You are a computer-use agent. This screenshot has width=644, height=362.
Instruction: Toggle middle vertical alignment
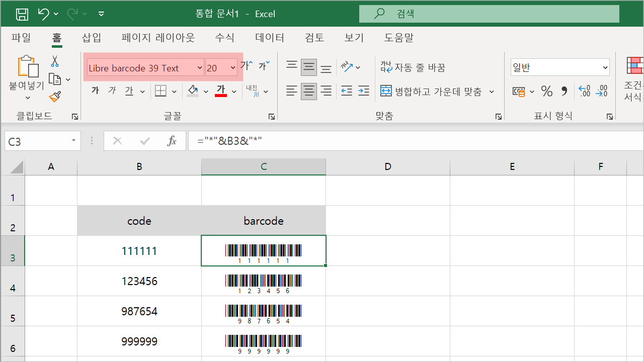pyautogui.click(x=309, y=66)
